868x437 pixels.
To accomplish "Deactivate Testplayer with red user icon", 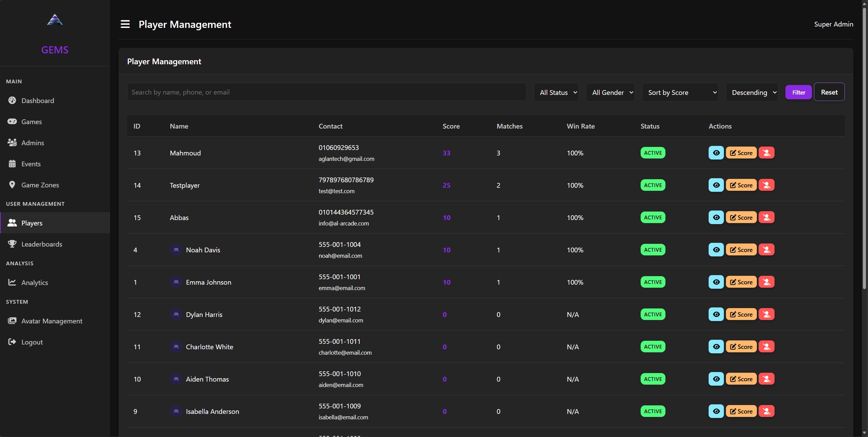I will [x=766, y=185].
